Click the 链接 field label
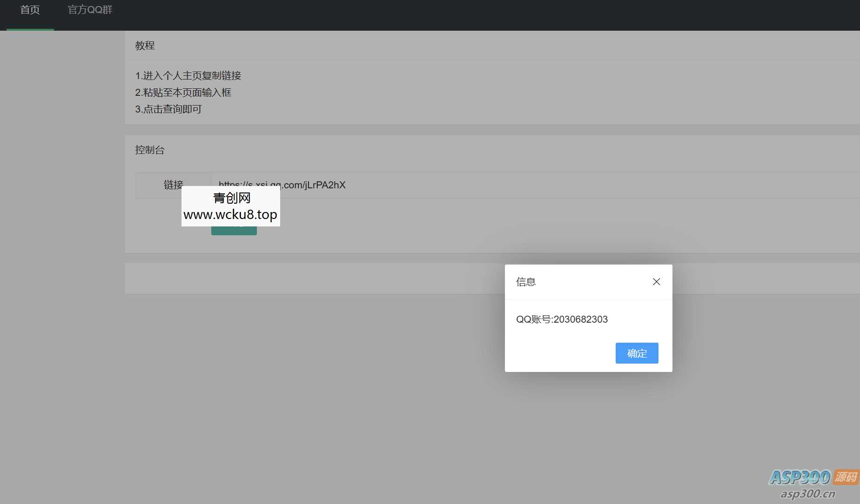The width and height of the screenshot is (860, 504). (x=173, y=185)
